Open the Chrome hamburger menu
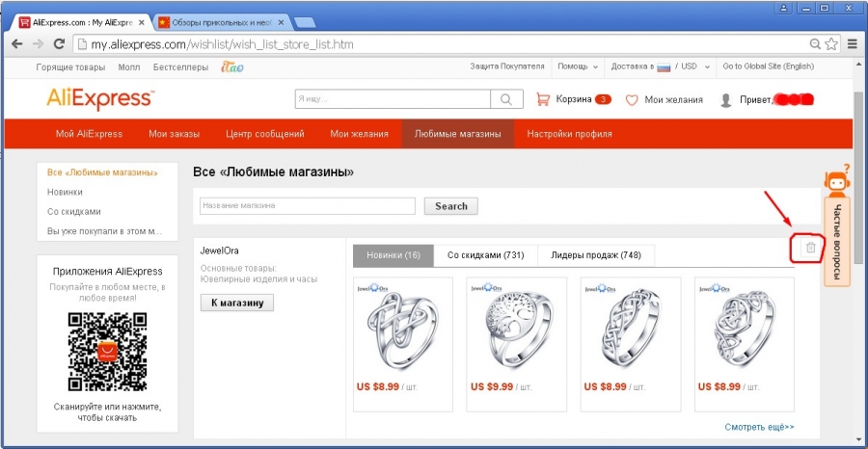 tap(853, 44)
